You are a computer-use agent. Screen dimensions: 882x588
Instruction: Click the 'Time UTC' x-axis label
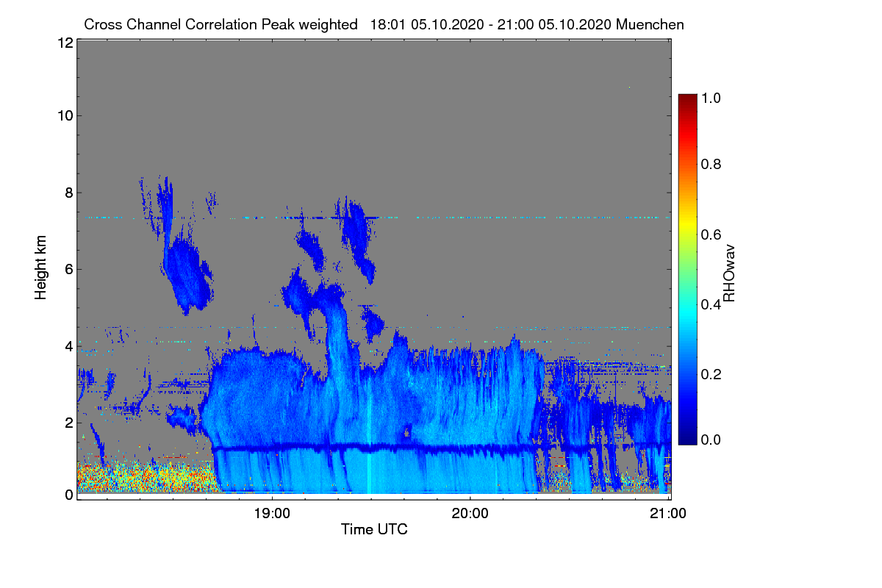tap(374, 528)
